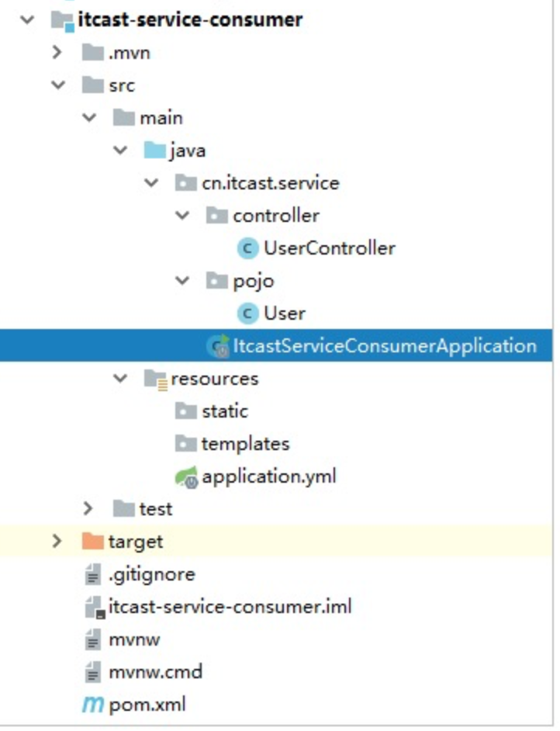Expand the .mvn folder
This screenshot has height=731, width=560.
57,52
